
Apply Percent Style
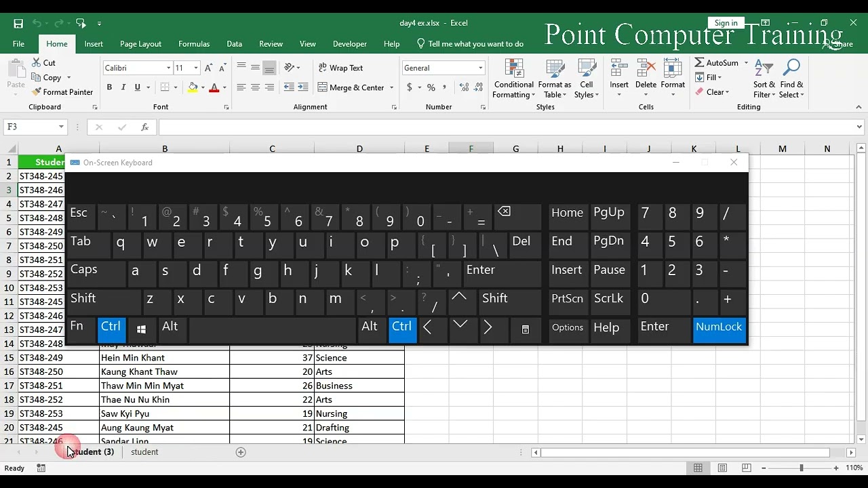coord(431,87)
